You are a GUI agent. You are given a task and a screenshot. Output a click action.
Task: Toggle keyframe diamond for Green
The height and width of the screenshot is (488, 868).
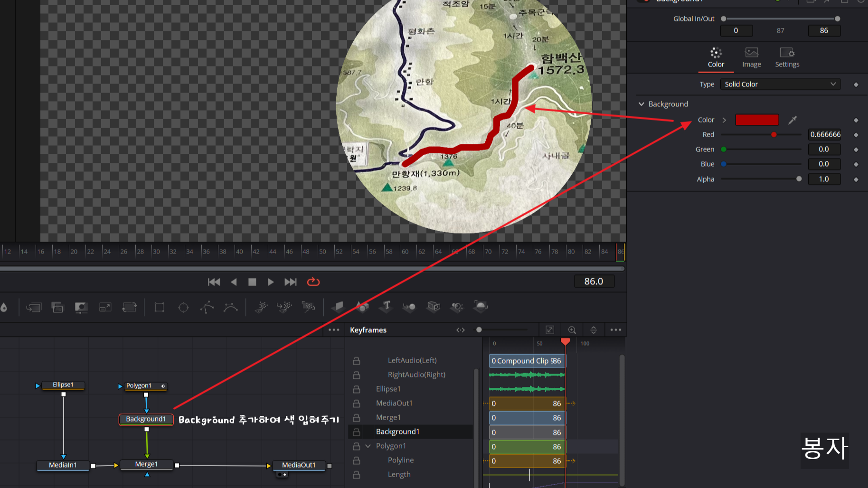pos(856,150)
